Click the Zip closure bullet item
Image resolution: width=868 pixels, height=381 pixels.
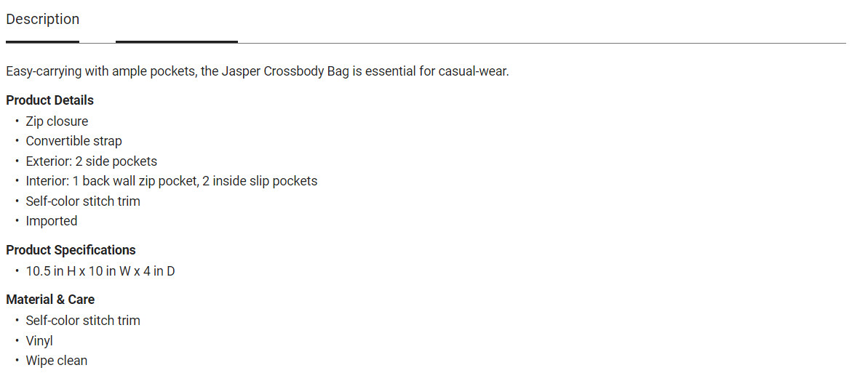[x=57, y=121]
